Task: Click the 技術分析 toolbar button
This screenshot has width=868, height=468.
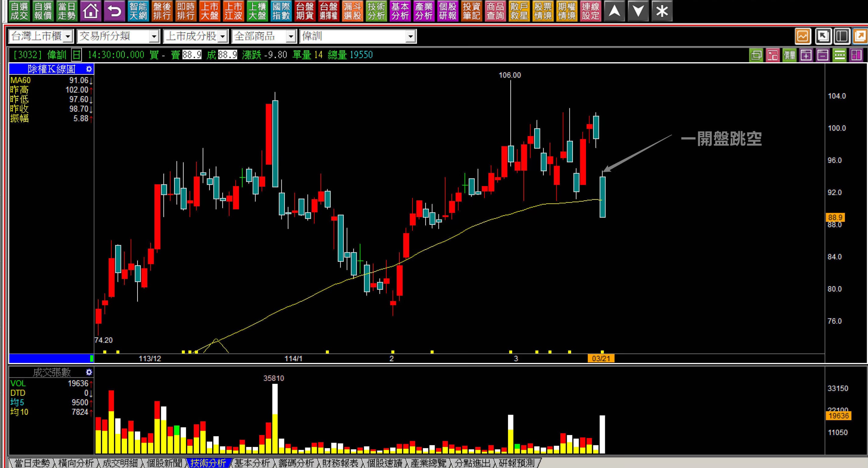Action: click(376, 11)
